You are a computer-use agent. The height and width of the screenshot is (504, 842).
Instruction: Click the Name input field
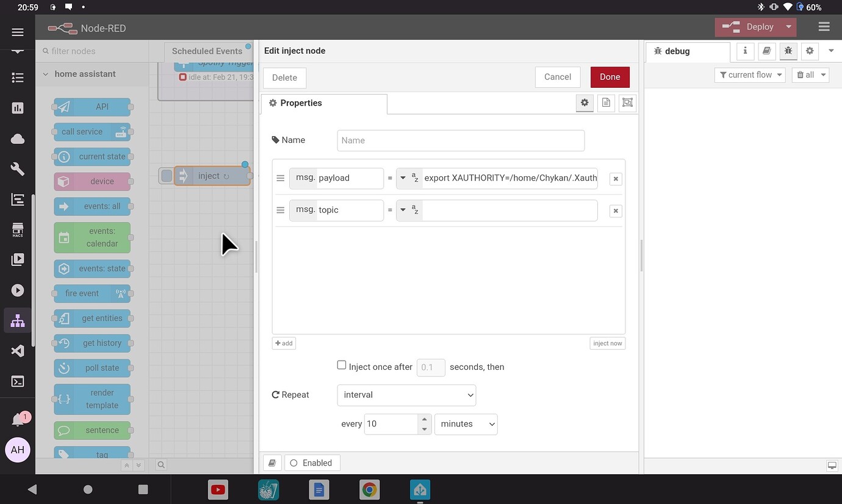461,140
